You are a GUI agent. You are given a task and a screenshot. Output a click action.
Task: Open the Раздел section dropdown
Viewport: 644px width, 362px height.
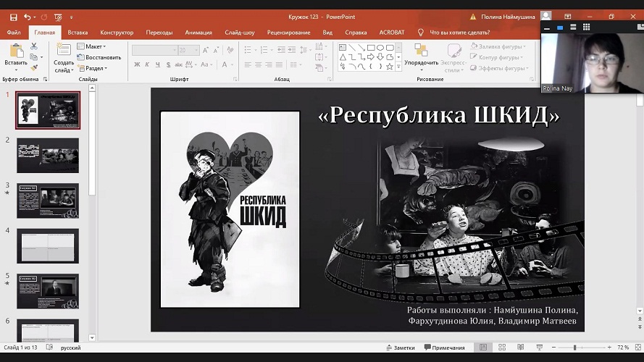tap(93, 68)
